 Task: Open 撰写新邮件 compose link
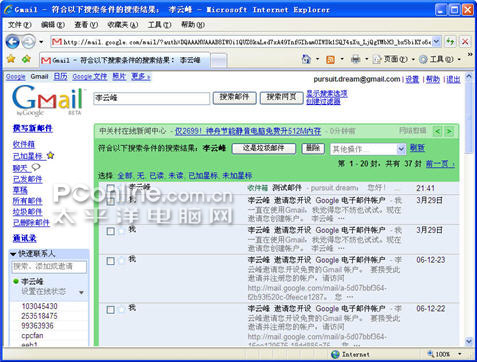point(33,128)
